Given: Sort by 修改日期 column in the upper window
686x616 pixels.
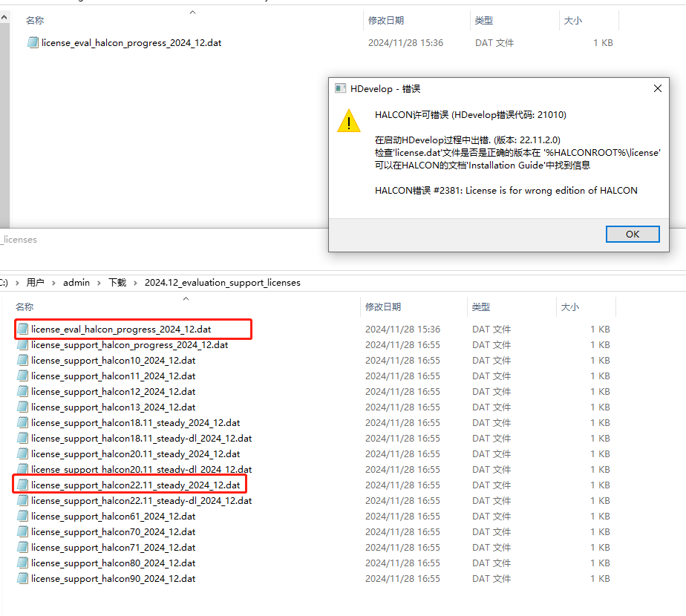Looking at the screenshot, I should (x=386, y=20).
